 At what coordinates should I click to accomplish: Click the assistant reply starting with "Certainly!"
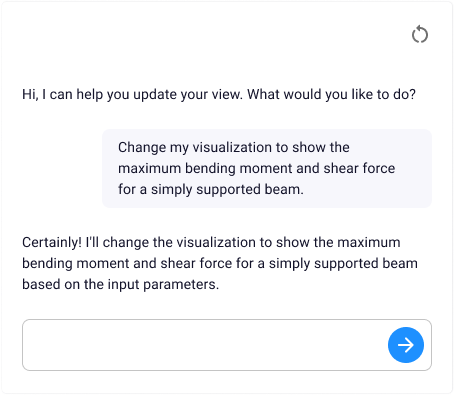[220, 263]
